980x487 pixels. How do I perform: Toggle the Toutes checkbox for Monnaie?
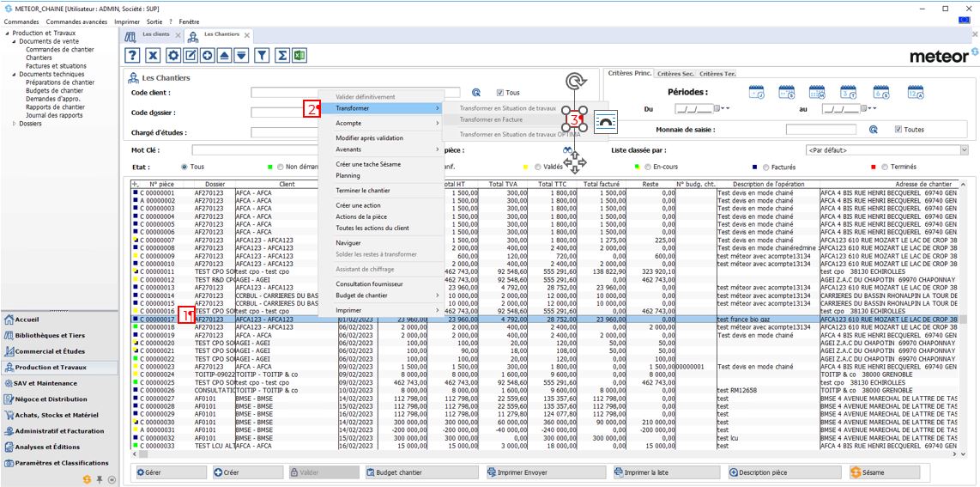(x=898, y=130)
